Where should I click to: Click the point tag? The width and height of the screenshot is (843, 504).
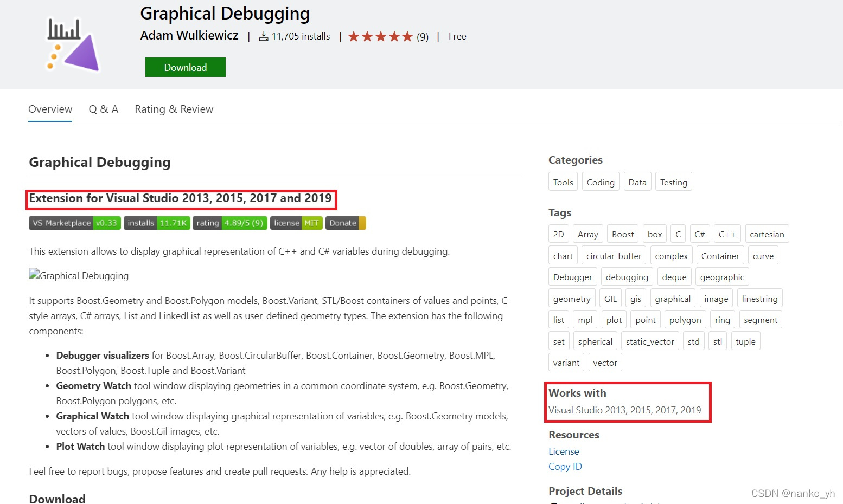click(x=646, y=320)
